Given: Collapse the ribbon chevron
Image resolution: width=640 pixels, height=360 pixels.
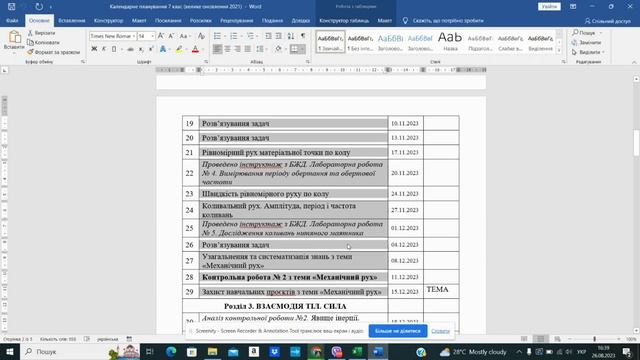Looking at the screenshot, I should click(634, 62).
